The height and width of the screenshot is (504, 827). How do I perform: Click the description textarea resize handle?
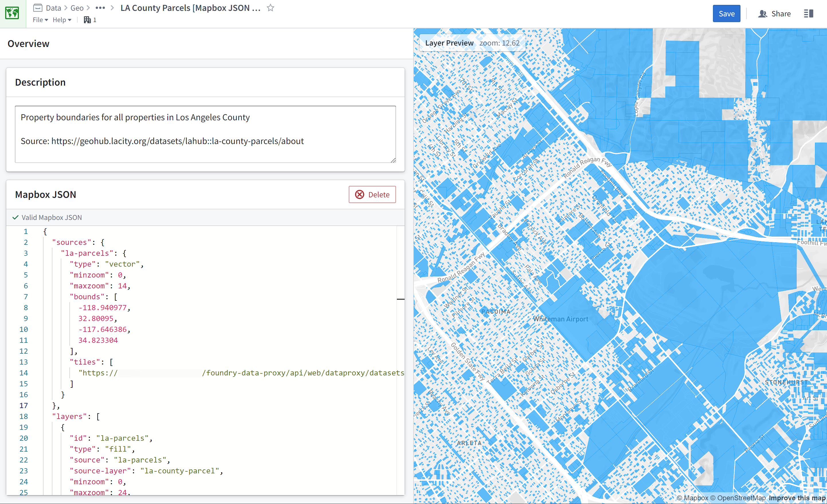pyautogui.click(x=393, y=160)
